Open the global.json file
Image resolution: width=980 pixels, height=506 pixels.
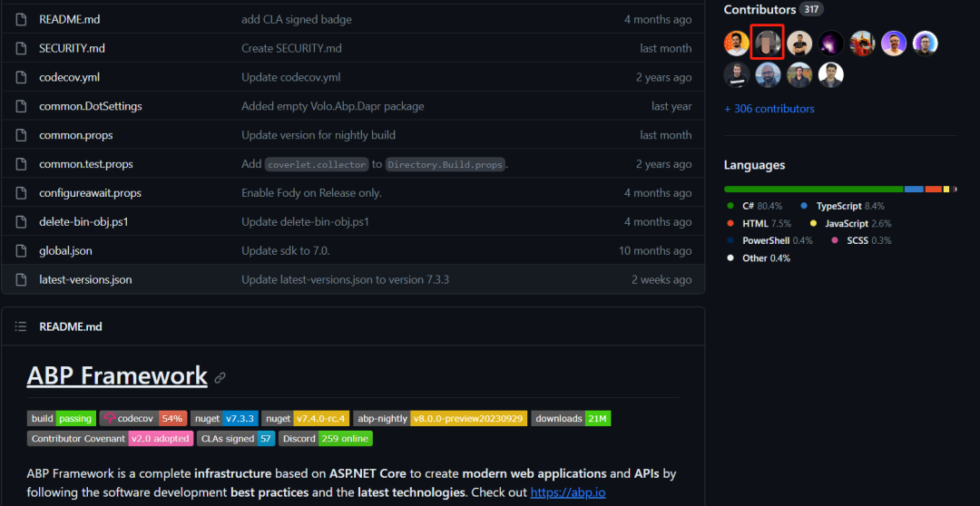click(65, 250)
